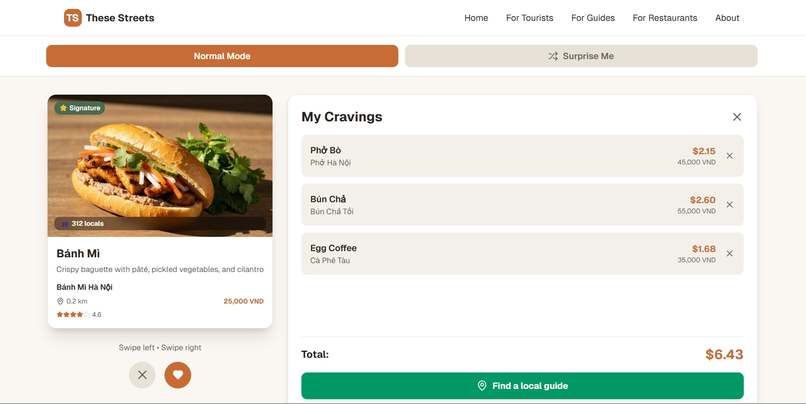Open the About page
The image size is (806, 404).
click(727, 18)
